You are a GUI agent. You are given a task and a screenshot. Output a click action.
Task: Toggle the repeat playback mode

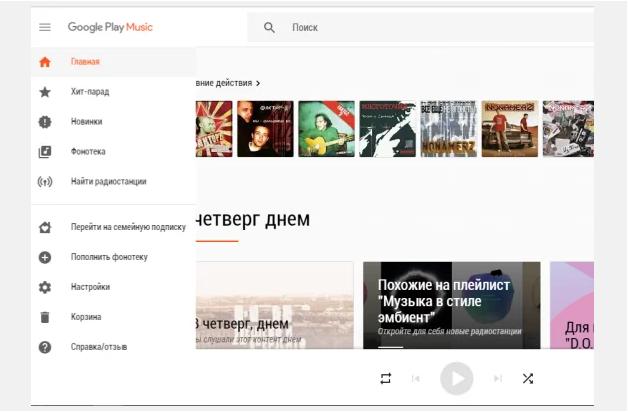click(386, 378)
